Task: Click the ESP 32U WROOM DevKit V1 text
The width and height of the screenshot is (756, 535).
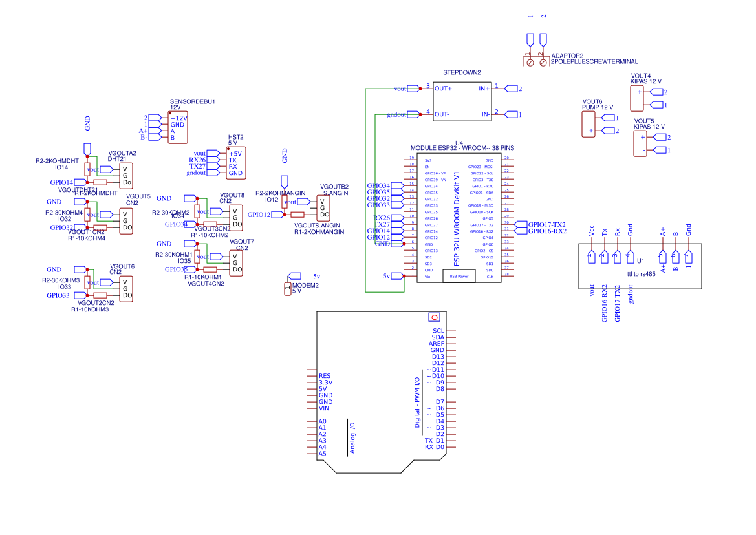Action: pos(457,218)
